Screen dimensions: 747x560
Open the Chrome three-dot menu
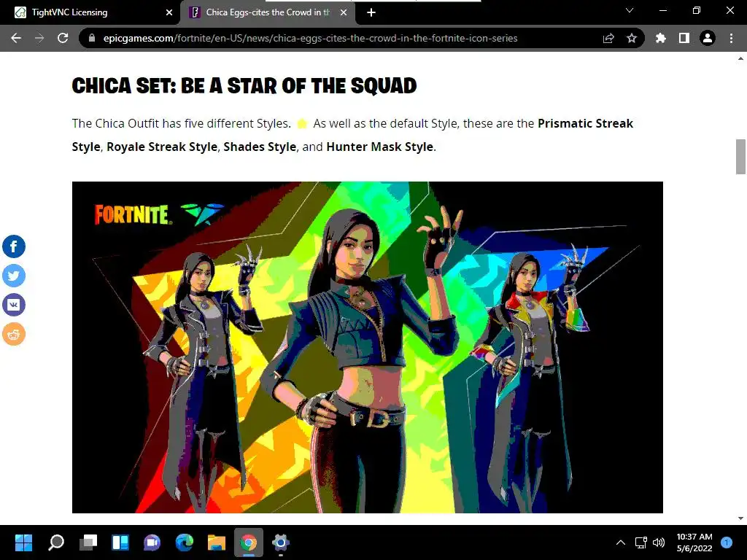[731, 38]
